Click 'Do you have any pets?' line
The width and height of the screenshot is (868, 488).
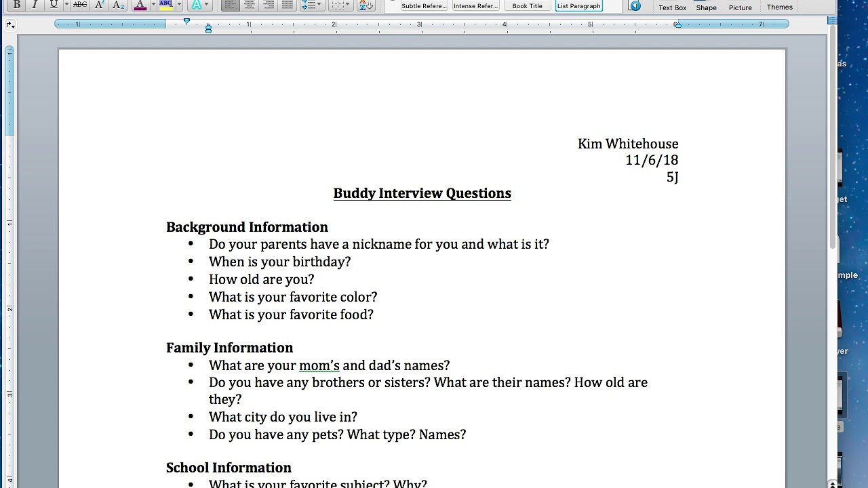coord(337,434)
